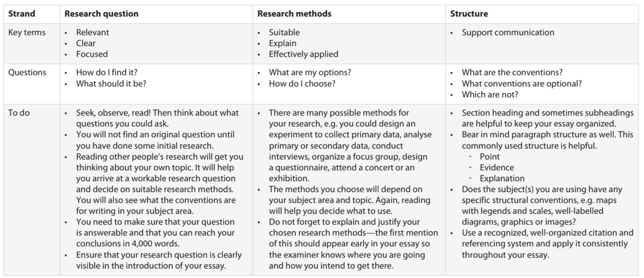This screenshot has width=644, height=278.
Task: Click the Strand column header
Action: coord(21,14)
